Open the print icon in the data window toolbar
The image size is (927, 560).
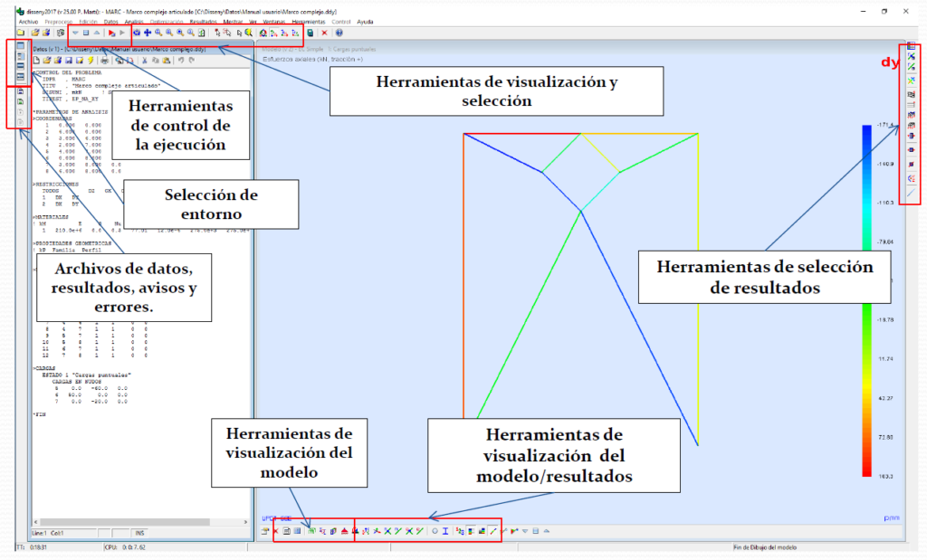pyautogui.click(x=103, y=60)
